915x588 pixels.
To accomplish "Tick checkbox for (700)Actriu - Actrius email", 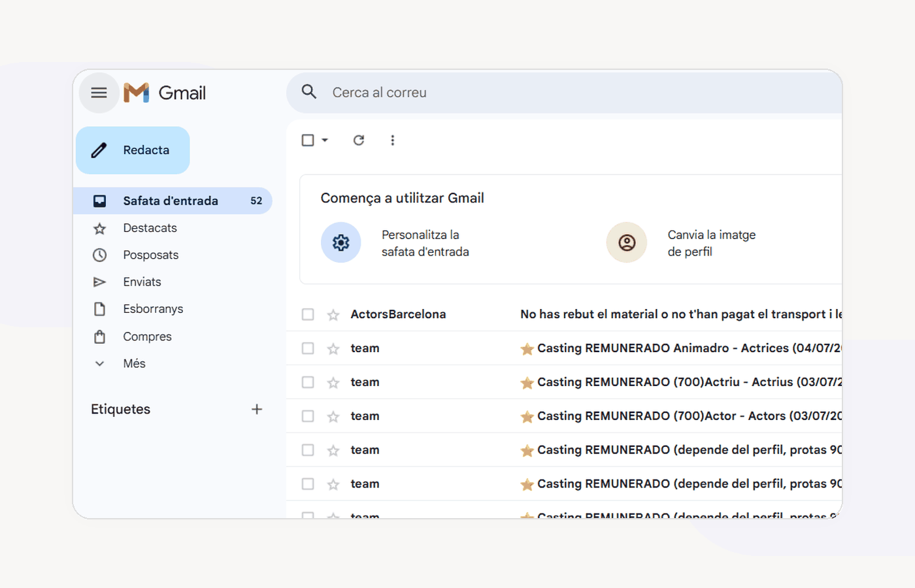I will click(x=308, y=382).
